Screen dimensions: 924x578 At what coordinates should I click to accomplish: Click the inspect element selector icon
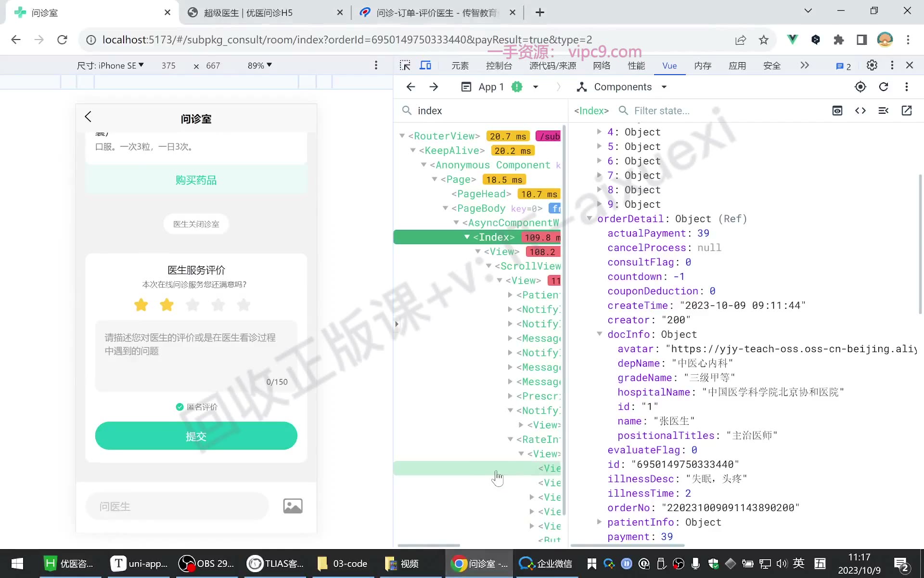point(405,66)
